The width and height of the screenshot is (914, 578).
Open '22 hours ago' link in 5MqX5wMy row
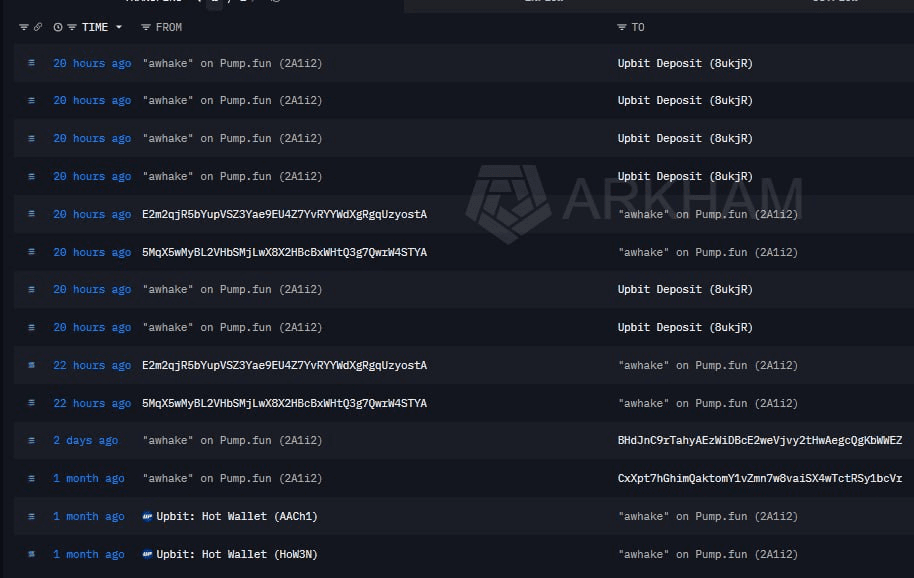click(x=92, y=403)
